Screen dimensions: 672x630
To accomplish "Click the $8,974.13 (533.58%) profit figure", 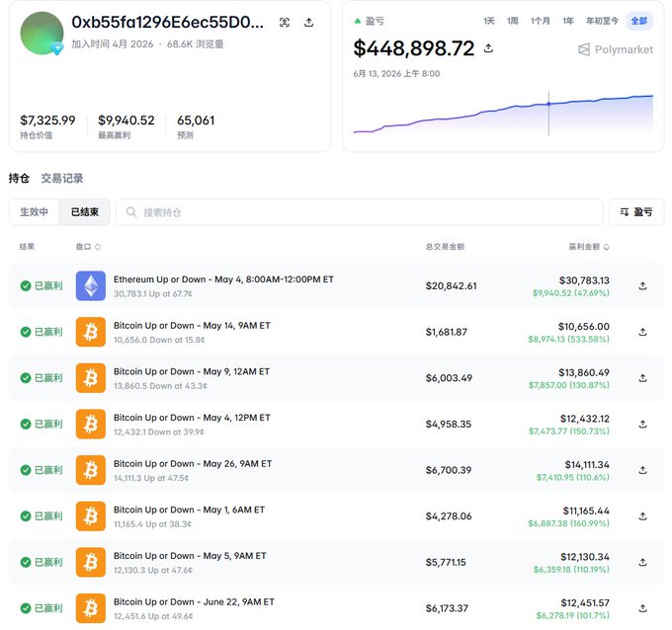I will 568,340.
